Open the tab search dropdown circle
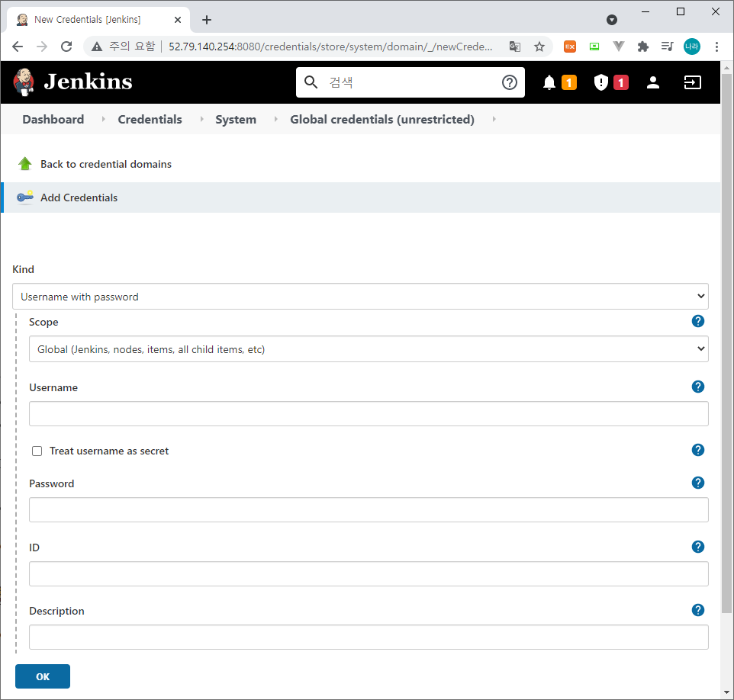The width and height of the screenshot is (734, 700). tap(611, 20)
